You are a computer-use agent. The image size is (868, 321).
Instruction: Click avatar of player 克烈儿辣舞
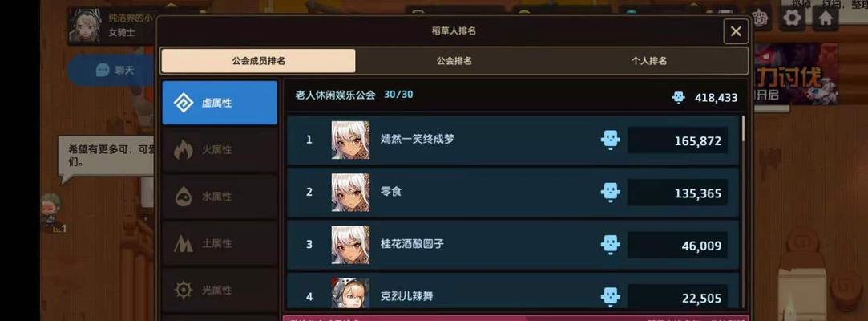(350, 293)
